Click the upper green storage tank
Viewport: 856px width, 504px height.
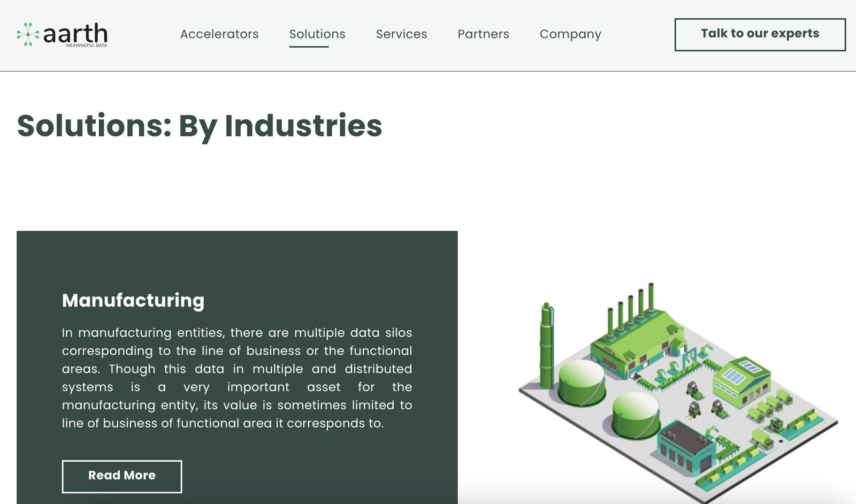(582, 381)
